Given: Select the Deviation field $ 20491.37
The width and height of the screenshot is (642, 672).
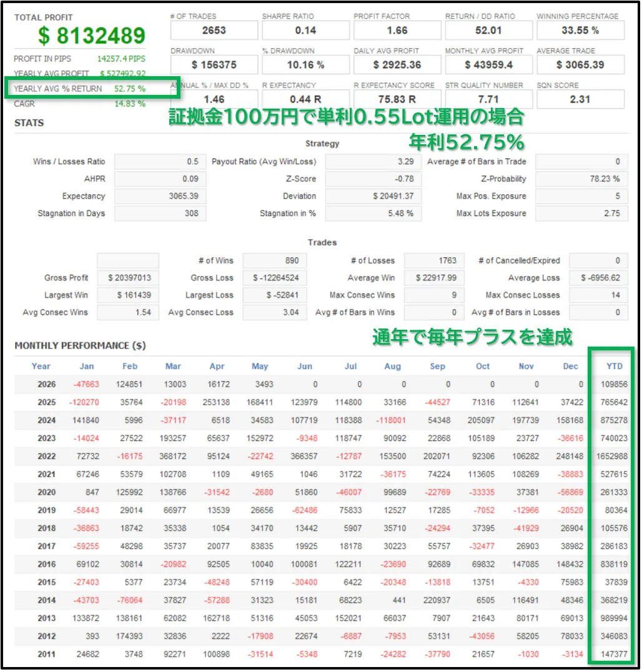Looking at the screenshot, I should [373, 196].
